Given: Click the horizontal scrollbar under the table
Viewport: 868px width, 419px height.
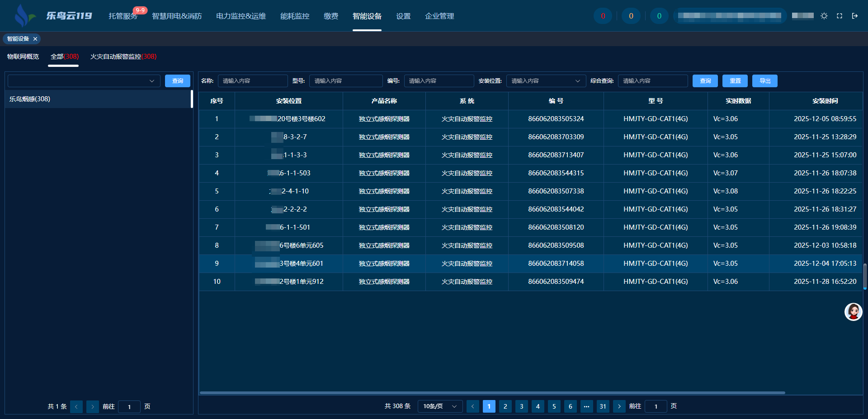Looking at the screenshot, I should 492,393.
